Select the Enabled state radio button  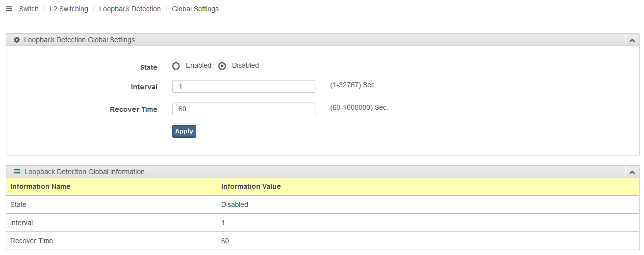pyautogui.click(x=176, y=66)
